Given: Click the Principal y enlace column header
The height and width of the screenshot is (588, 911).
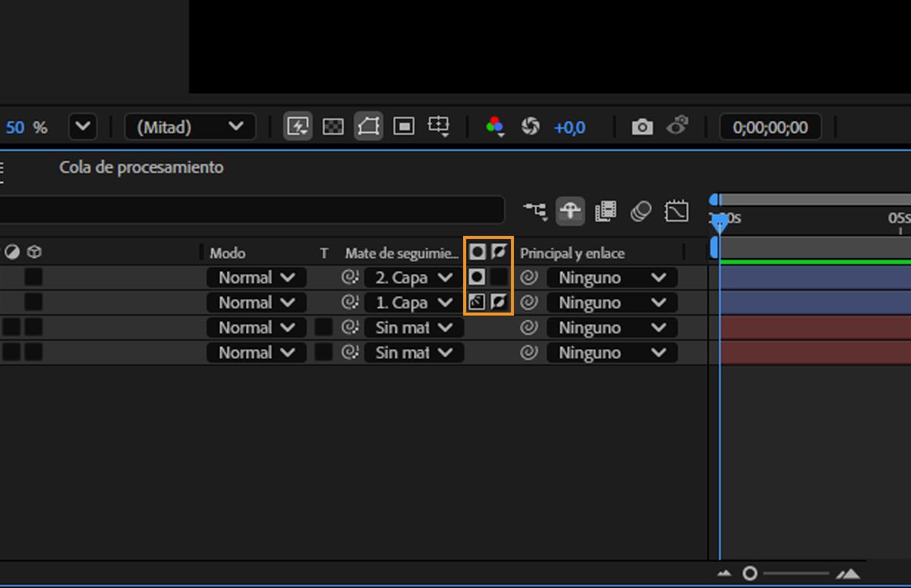Looking at the screenshot, I should (572, 253).
